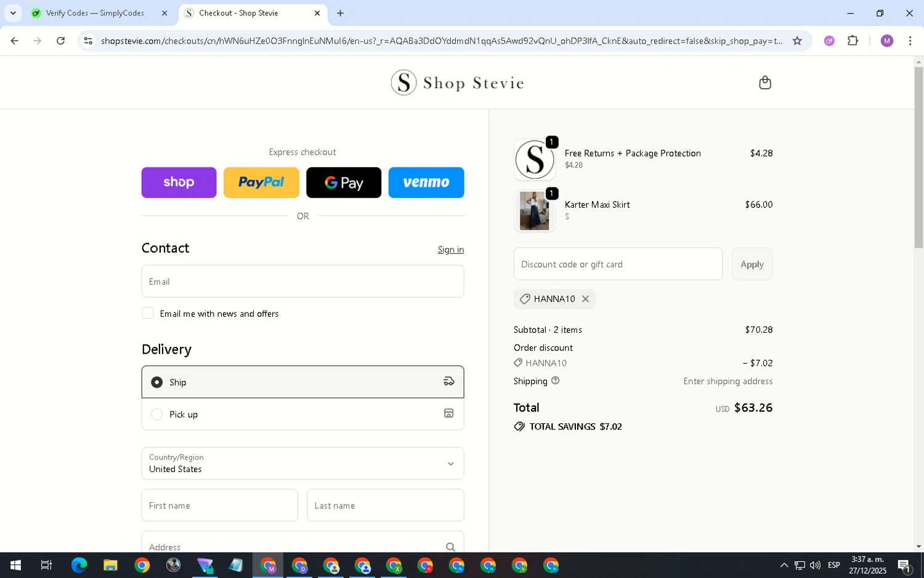Go back to previous page

point(14,41)
